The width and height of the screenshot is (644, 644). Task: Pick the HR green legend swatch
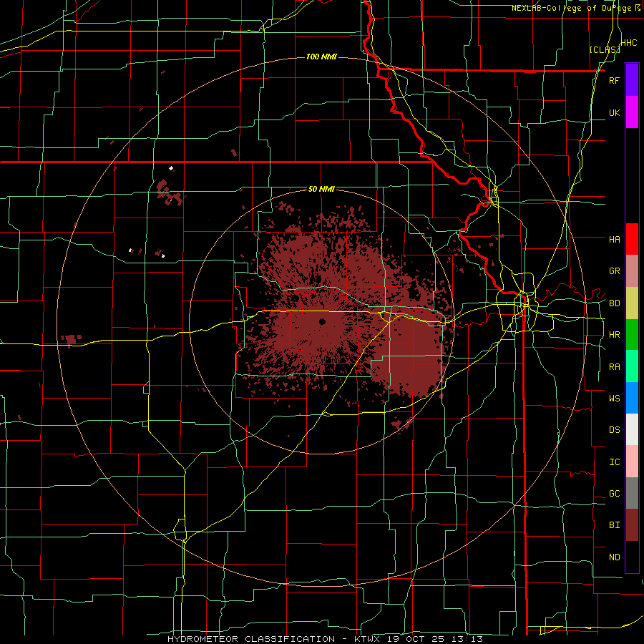tap(632, 335)
